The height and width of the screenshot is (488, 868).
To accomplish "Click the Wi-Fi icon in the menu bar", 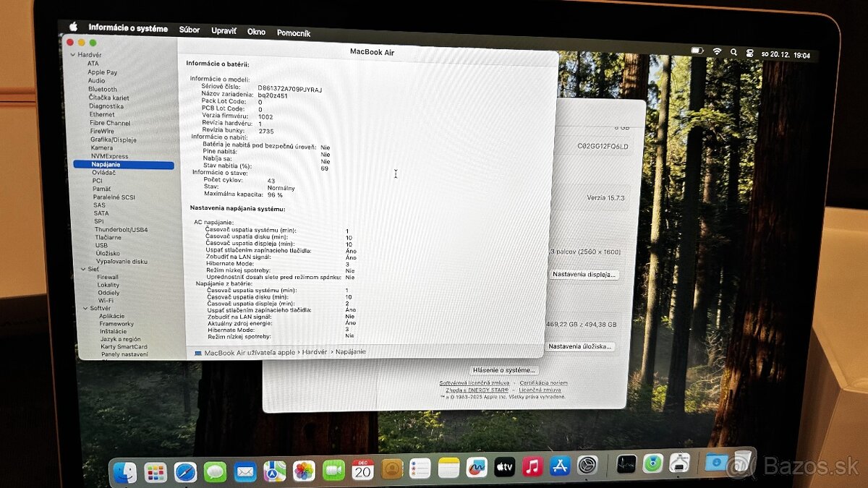I will 717,51.
